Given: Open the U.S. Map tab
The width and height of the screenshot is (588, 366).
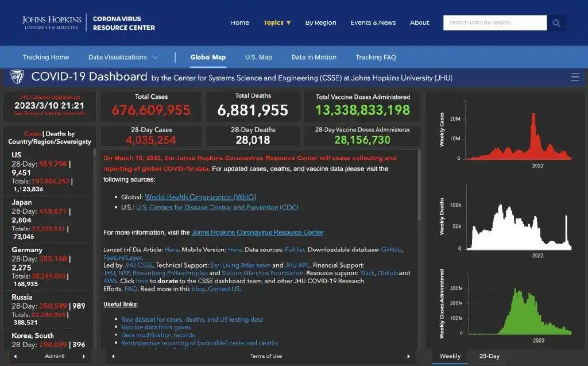Looking at the screenshot, I should click(x=258, y=57).
